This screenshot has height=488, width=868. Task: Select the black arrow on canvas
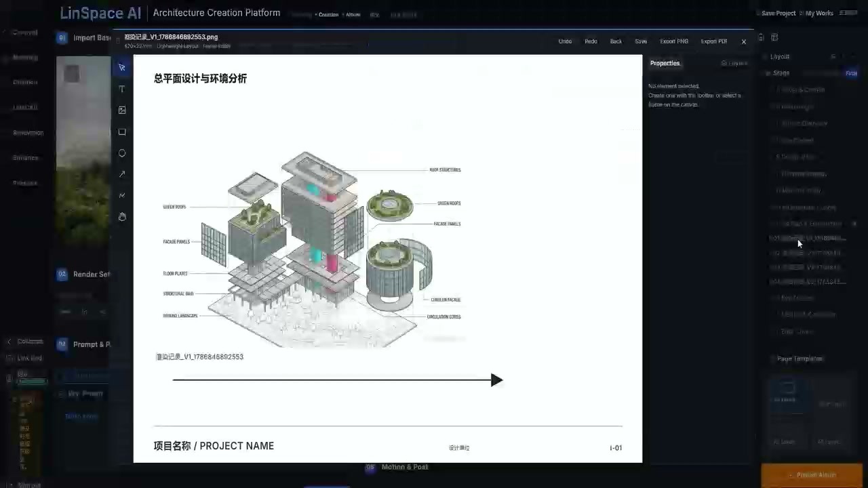pyautogui.click(x=338, y=380)
